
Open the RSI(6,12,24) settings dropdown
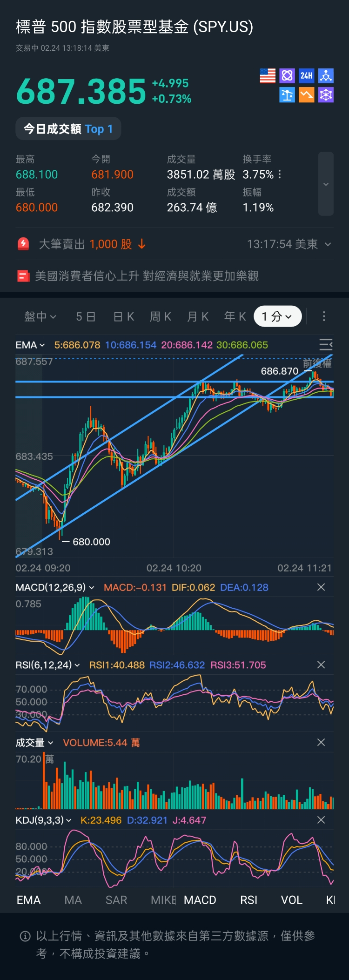pyautogui.click(x=47, y=665)
